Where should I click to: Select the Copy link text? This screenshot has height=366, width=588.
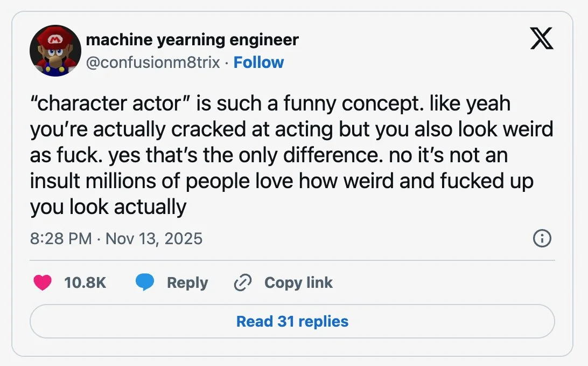point(298,283)
